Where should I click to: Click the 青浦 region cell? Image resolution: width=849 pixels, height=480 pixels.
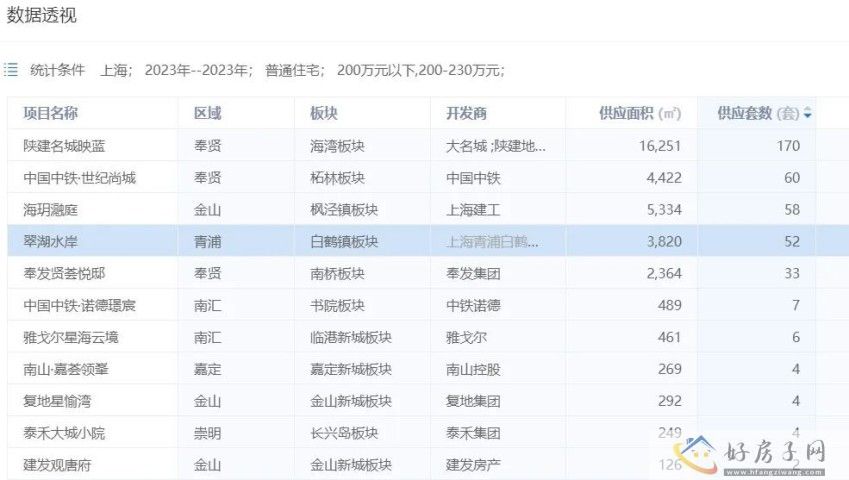click(207, 241)
